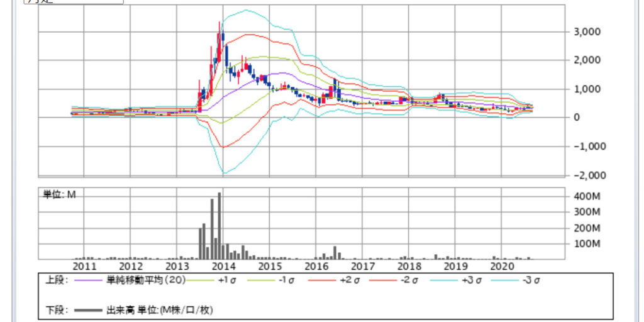The height and width of the screenshot is (322, 644).
Task: Click the tallest volume bar near 2014
Action: pos(219,226)
